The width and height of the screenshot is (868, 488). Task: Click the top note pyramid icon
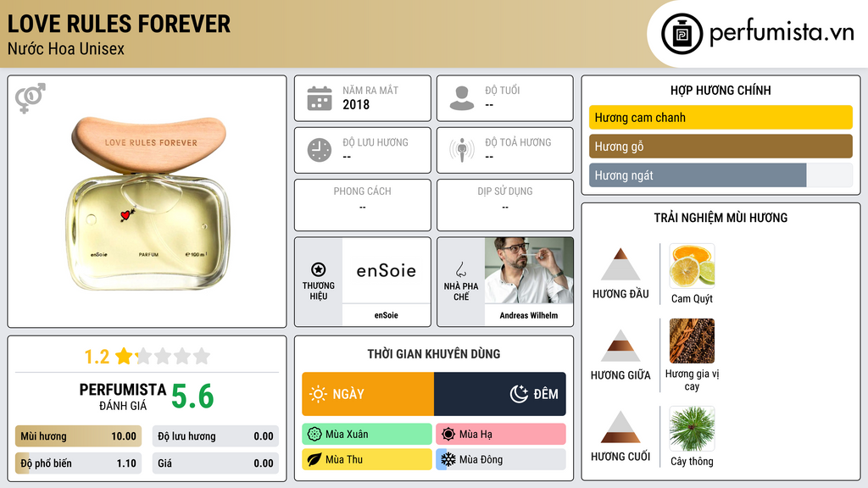620,264
